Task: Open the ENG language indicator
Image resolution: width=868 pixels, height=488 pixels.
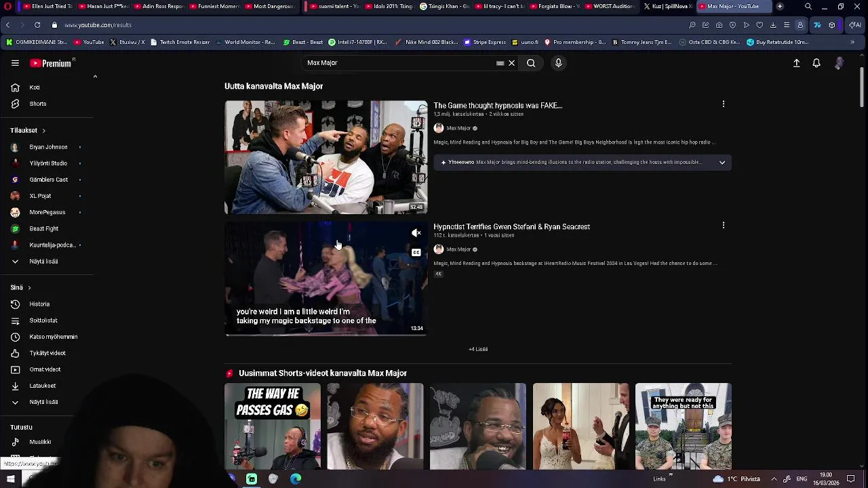Action: [x=802, y=479]
